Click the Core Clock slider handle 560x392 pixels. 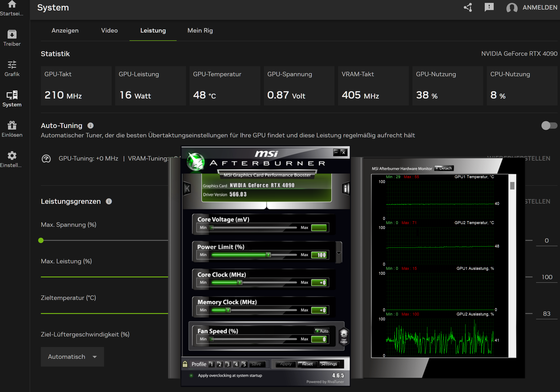240,282
